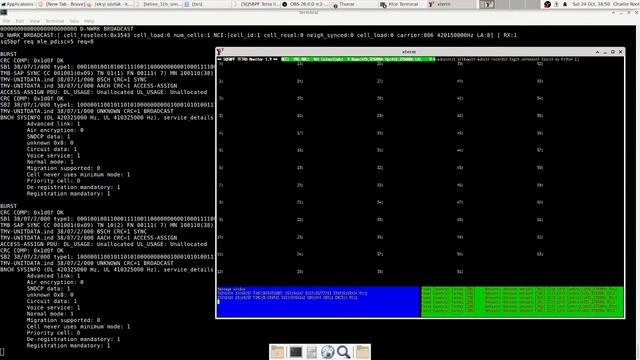The height and width of the screenshot is (360, 640).
Task: Switch to the New Tab - Brave taskbar window
Action: [62, 4]
